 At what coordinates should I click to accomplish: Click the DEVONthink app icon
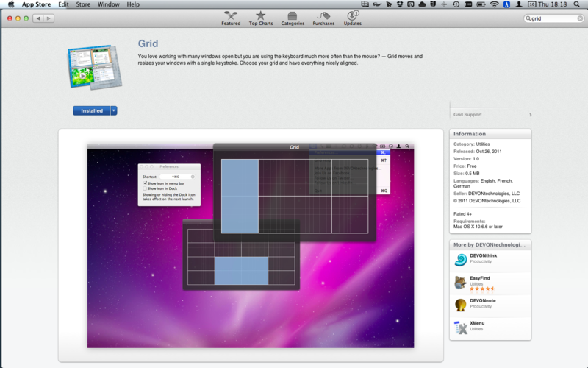pos(461,260)
